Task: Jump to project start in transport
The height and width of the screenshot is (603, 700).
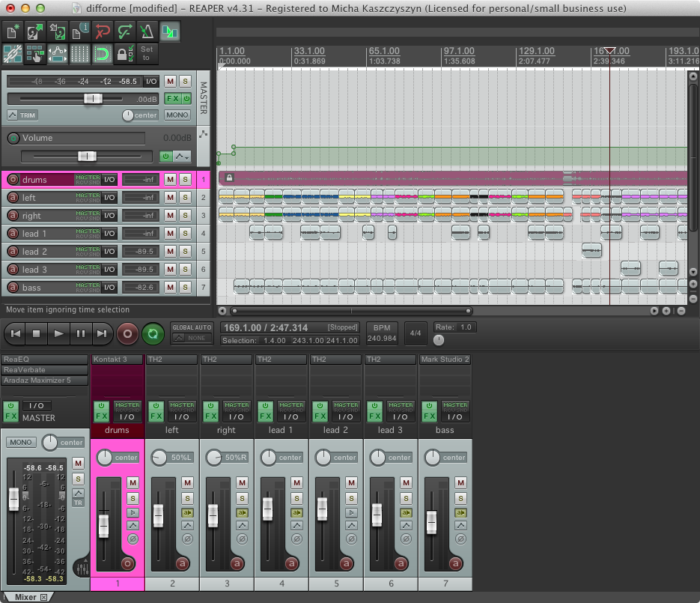Action: tap(15, 333)
